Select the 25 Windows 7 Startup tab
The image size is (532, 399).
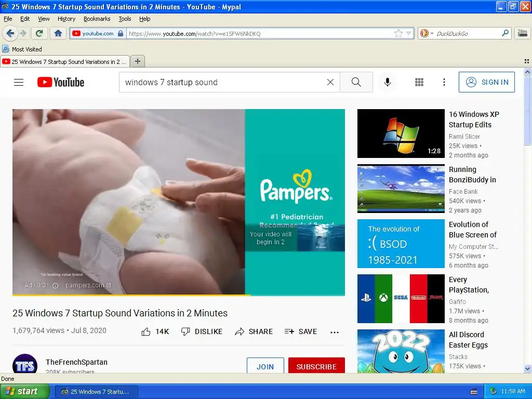coord(65,61)
